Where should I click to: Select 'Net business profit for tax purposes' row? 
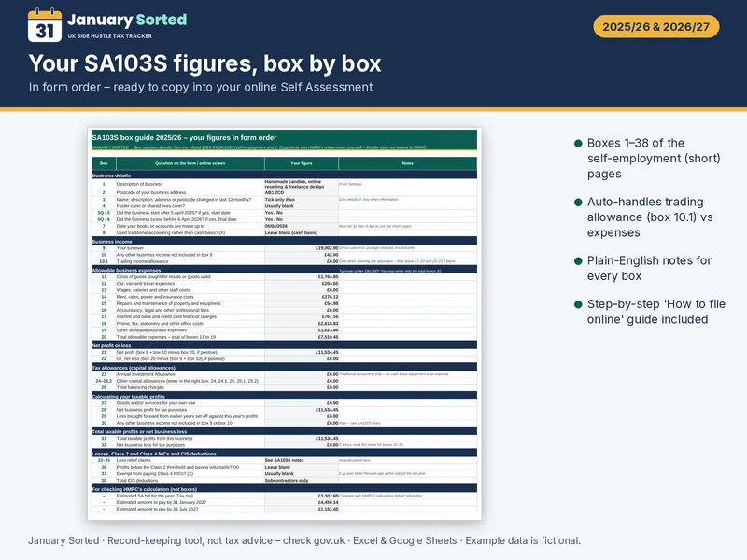pos(284,410)
